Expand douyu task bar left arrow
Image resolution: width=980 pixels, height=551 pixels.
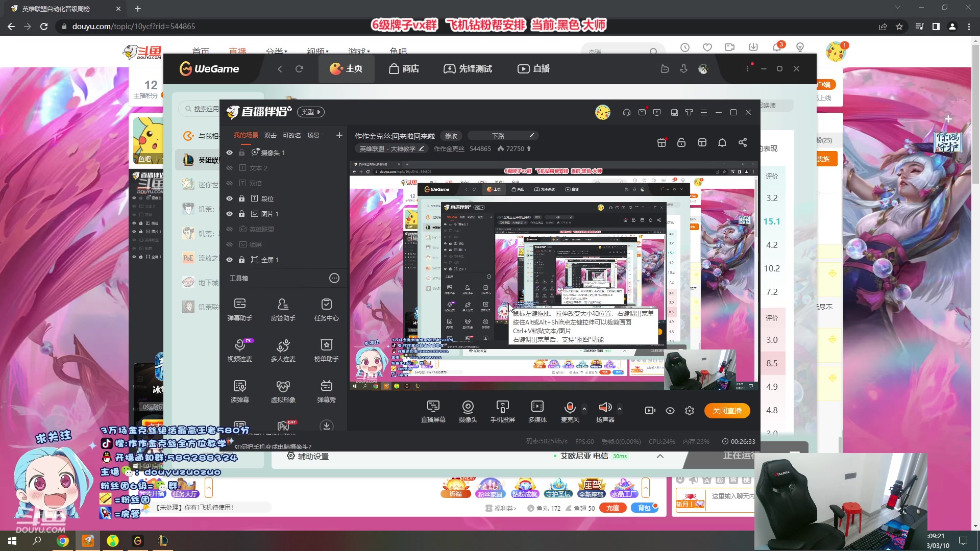tap(208, 488)
